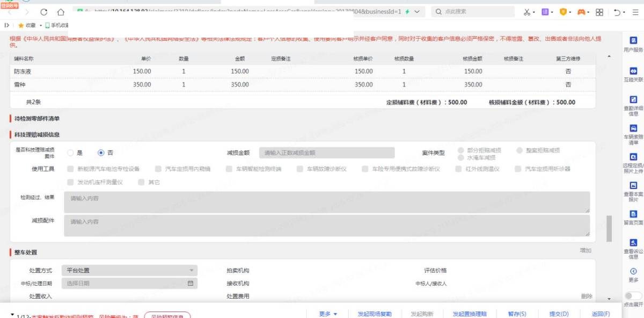Reload the page with browser refresh icon
The height and width of the screenshot is (318, 644).
(44, 12)
